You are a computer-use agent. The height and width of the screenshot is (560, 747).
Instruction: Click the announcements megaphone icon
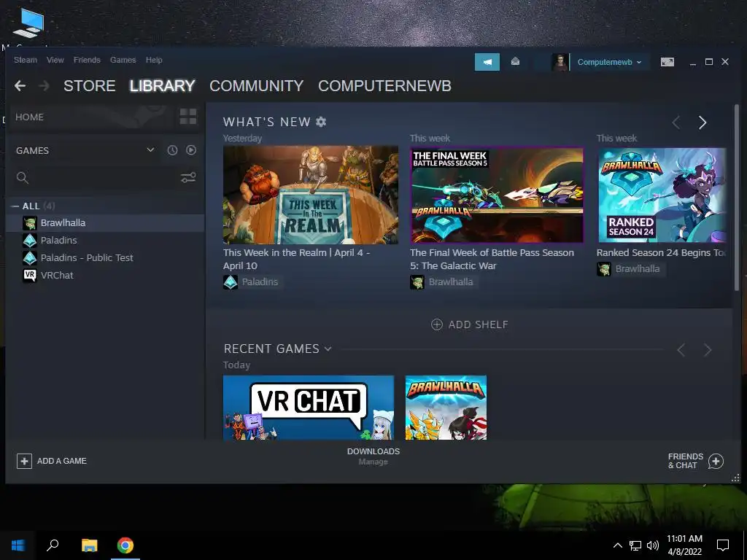coord(487,62)
